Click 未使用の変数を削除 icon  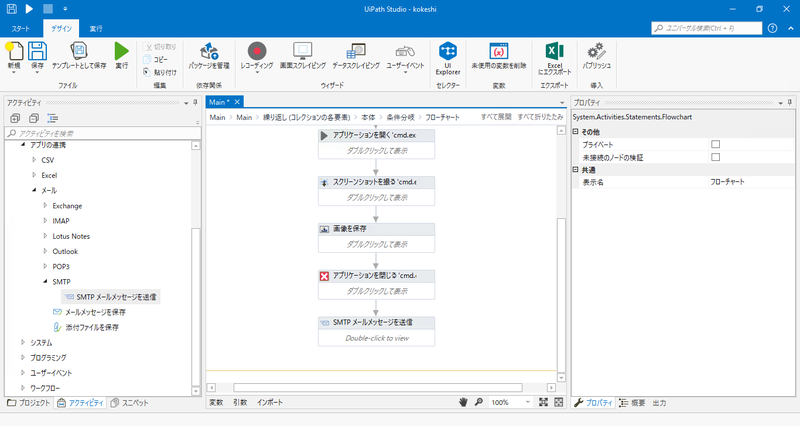coord(498,52)
